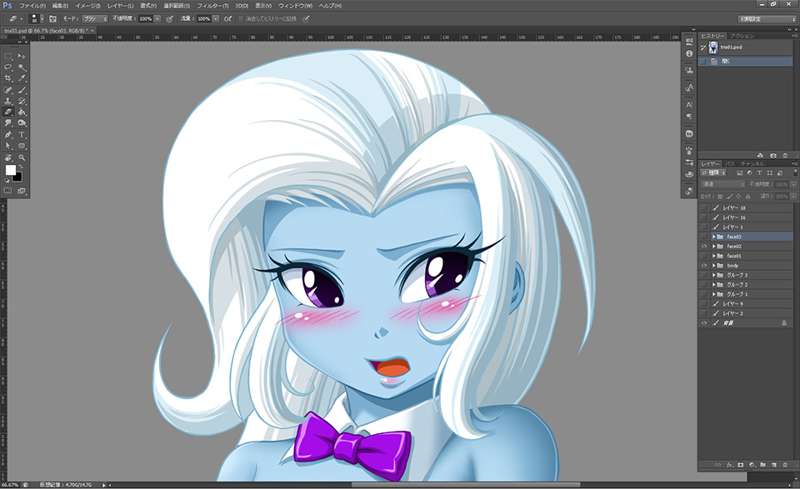Click the white foreground color swatch
This screenshot has height=489, width=800.
10,170
